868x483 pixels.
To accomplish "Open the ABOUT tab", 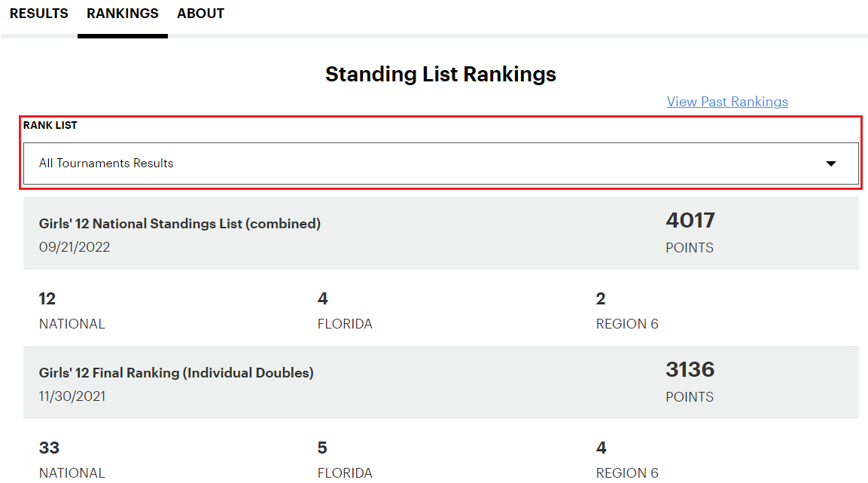I will [x=200, y=14].
